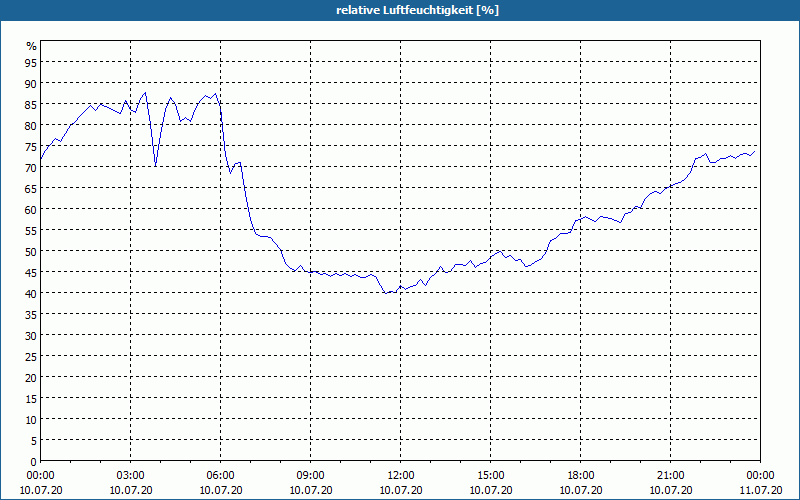Viewport: 800px width, 500px height.
Task: Click the 80 value on the y-axis
Action: [31, 126]
